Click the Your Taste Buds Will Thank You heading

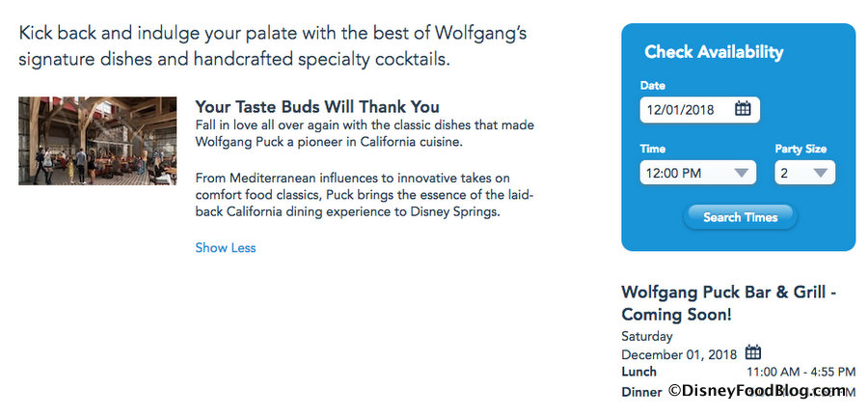coord(317,106)
